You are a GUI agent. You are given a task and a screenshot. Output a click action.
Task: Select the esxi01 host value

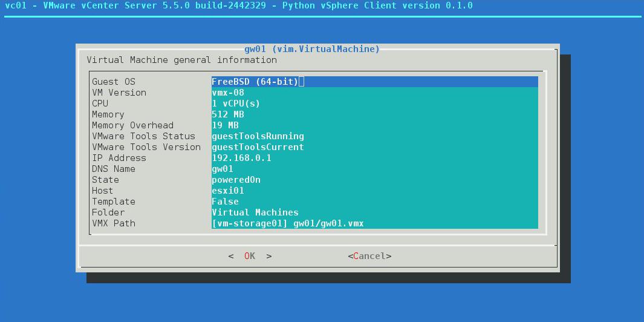[x=374, y=191]
